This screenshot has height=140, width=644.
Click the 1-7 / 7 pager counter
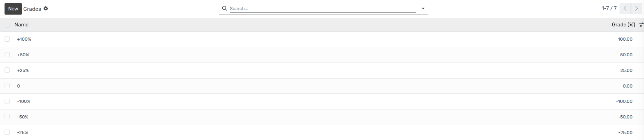[x=609, y=8]
